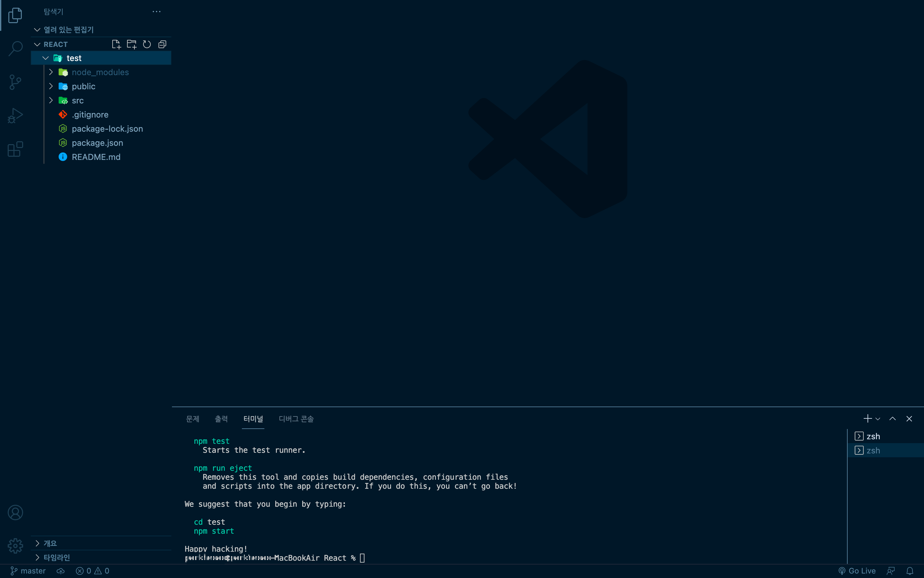This screenshot has width=924, height=578.
Task: Open explorer views and more actions ellipsis
Action: point(157,12)
